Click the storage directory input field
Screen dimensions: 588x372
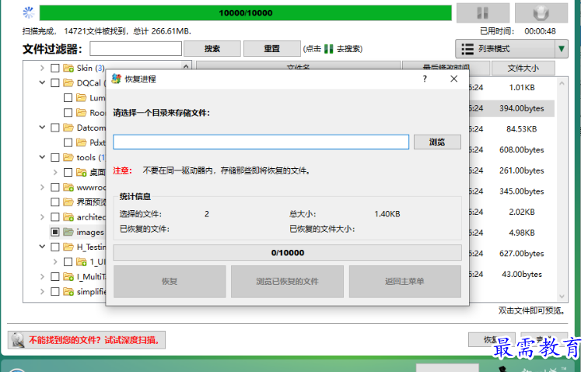(x=261, y=142)
